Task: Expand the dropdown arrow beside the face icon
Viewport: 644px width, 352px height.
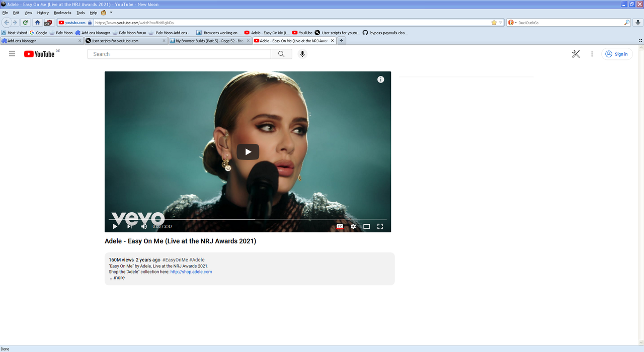Action: point(111,13)
